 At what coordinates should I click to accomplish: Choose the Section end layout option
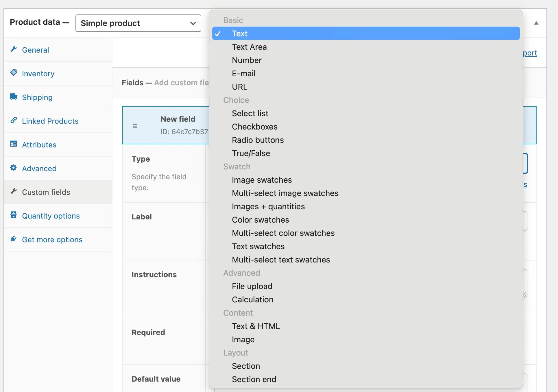pos(254,379)
